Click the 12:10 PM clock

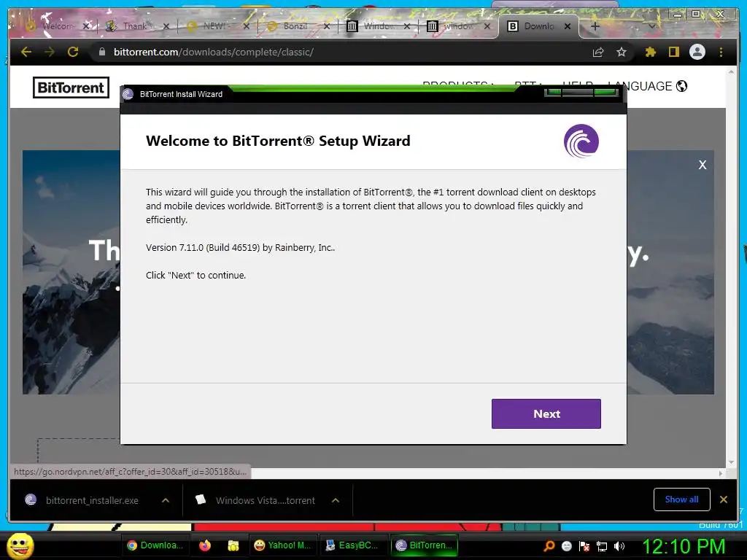[684, 546]
